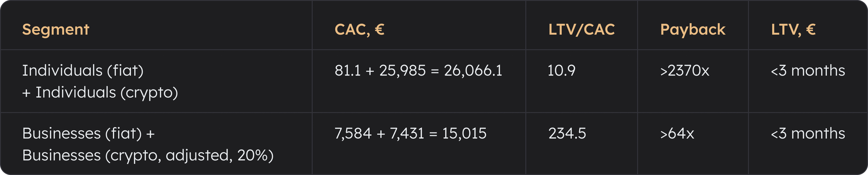The image size is (868, 175).
Task: Click the CAC, € column header
Action: 359,30
